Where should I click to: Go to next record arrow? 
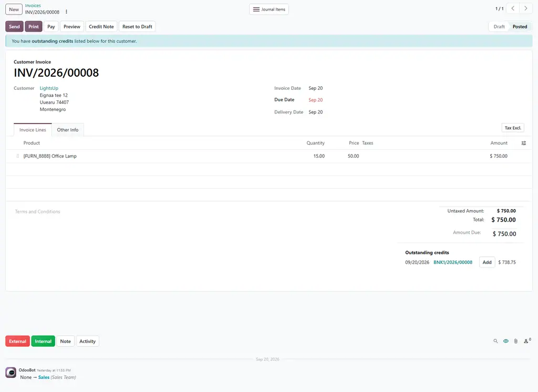525,8
